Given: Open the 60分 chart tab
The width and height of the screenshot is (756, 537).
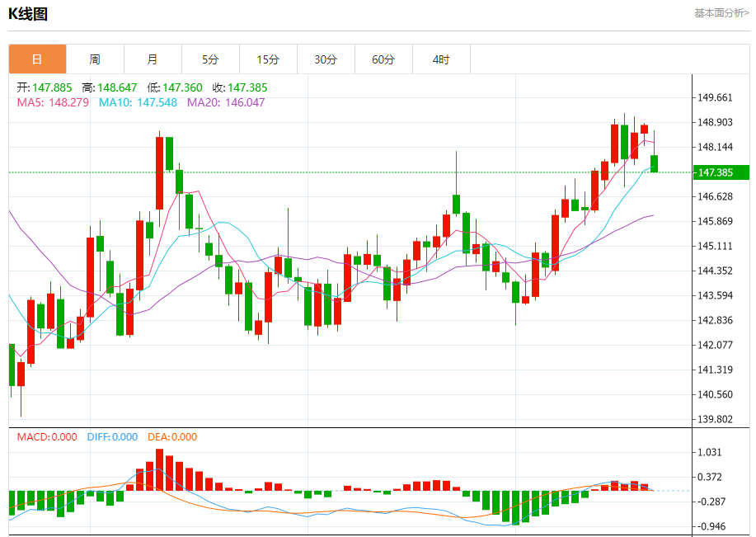Looking at the screenshot, I should pyautogui.click(x=383, y=59).
